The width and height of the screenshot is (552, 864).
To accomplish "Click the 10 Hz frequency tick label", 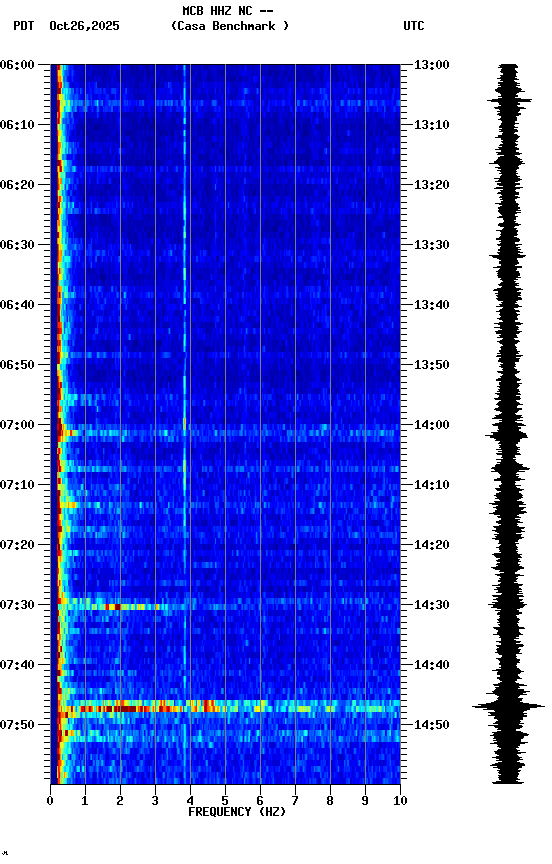I will point(400,801).
